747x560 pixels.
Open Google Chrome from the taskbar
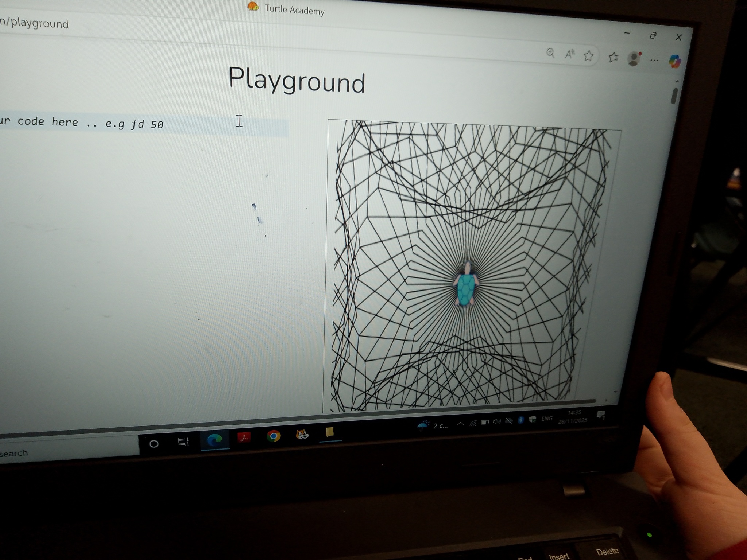[273, 436]
